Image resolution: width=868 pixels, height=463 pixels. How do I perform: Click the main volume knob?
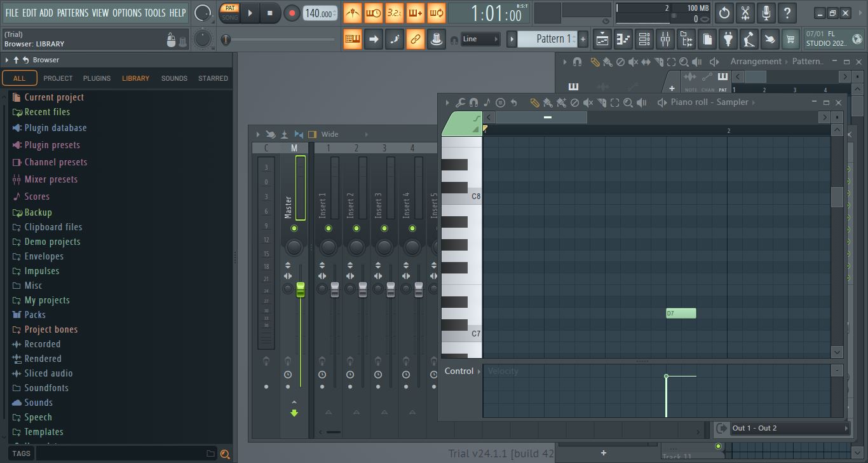(203, 13)
